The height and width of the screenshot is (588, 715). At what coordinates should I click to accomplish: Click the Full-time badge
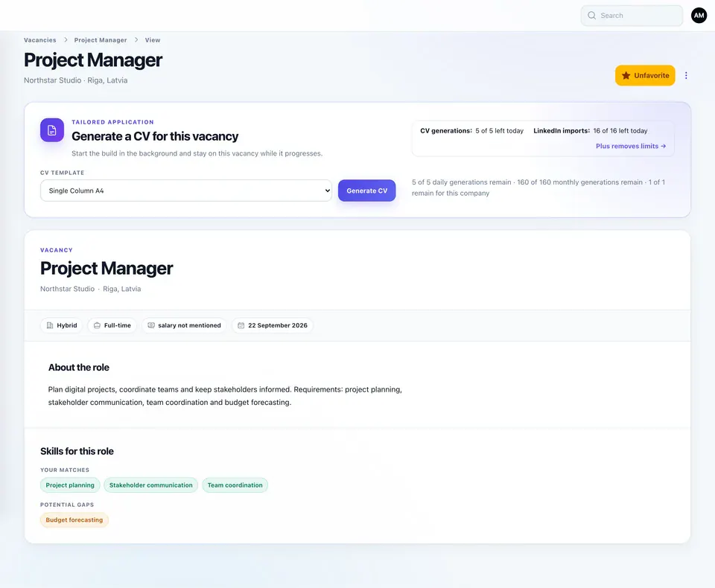pos(112,325)
